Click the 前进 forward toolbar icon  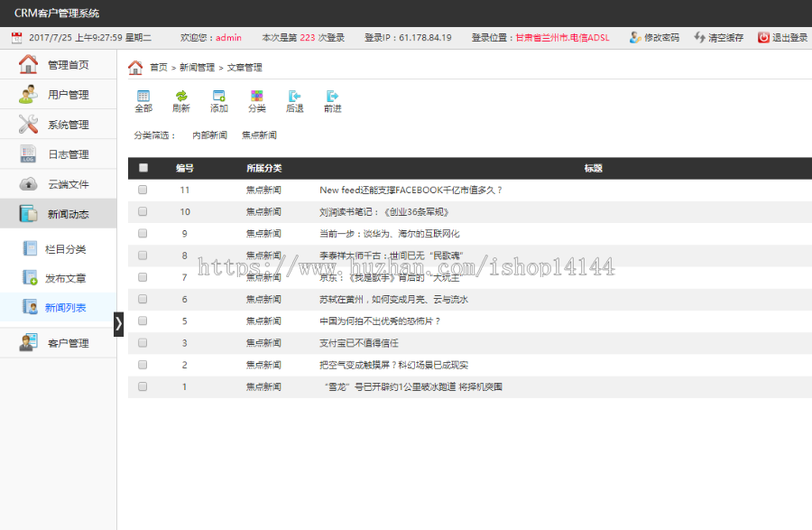[332, 96]
